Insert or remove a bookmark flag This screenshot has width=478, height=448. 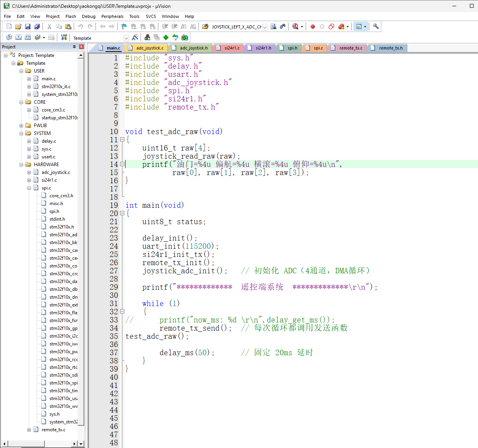tap(124, 27)
